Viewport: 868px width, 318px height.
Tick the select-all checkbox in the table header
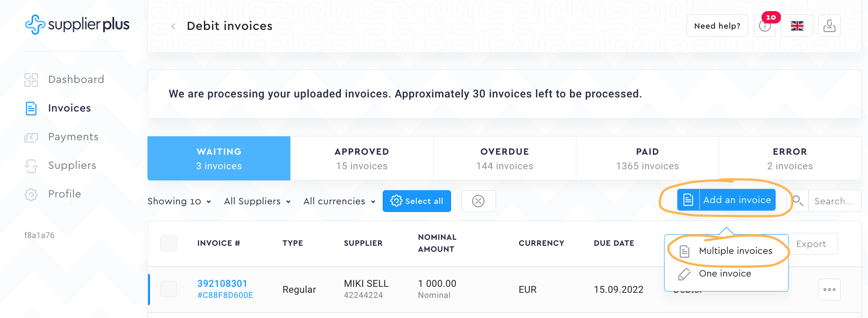coord(168,243)
